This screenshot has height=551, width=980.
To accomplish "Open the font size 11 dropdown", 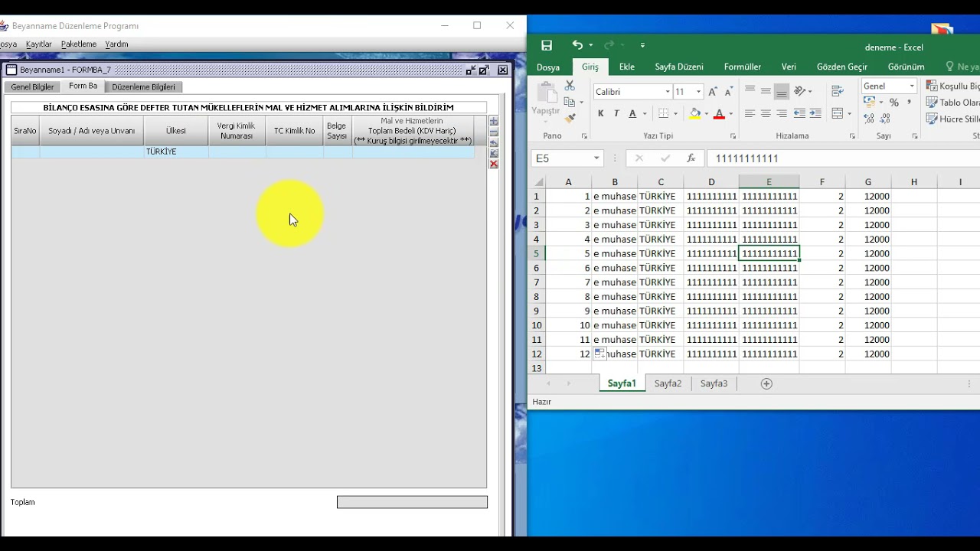I will (x=698, y=92).
